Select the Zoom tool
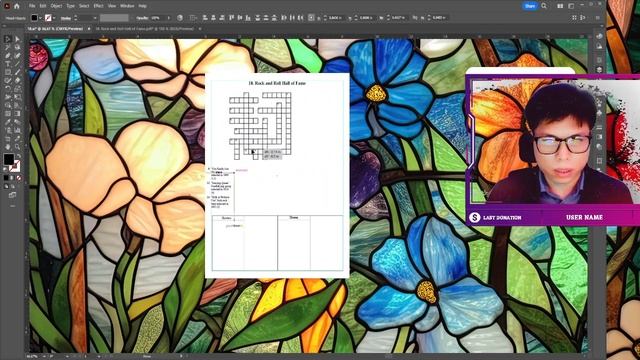The image size is (640, 360). [x=17, y=146]
